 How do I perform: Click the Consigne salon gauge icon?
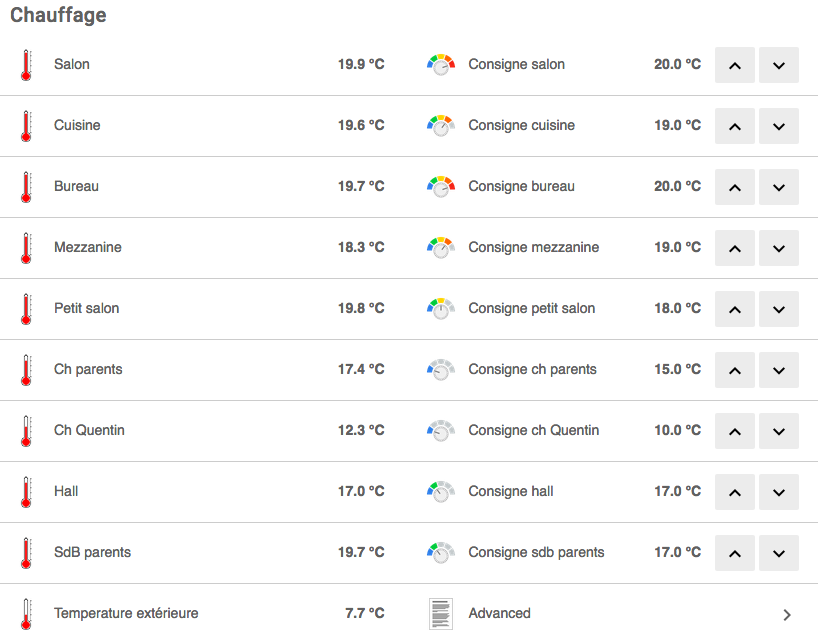pos(441,65)
